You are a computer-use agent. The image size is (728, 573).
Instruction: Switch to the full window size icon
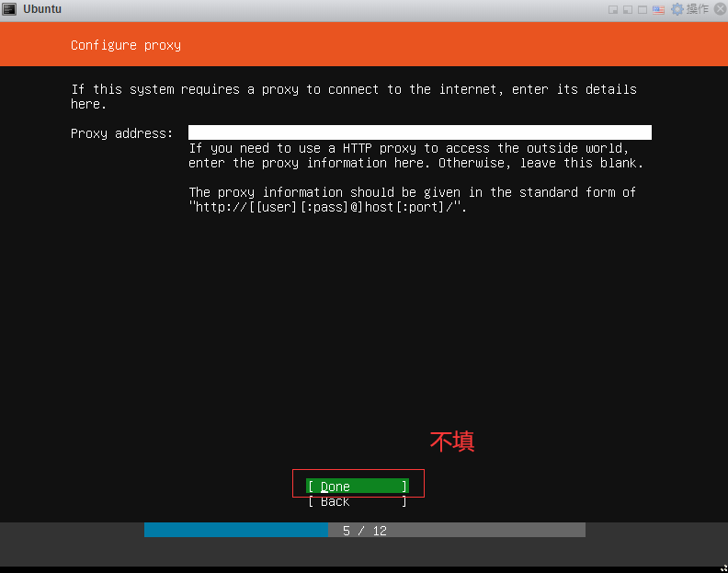point(643,9)
